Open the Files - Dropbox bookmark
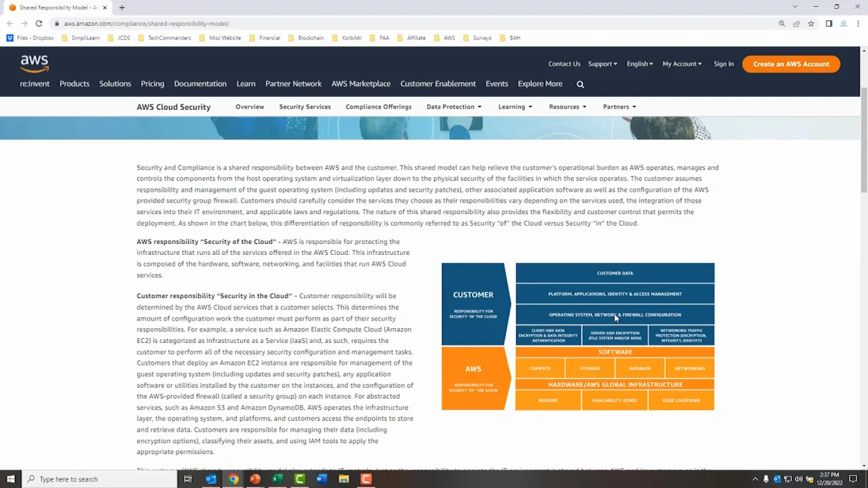 tap(30, 38)
